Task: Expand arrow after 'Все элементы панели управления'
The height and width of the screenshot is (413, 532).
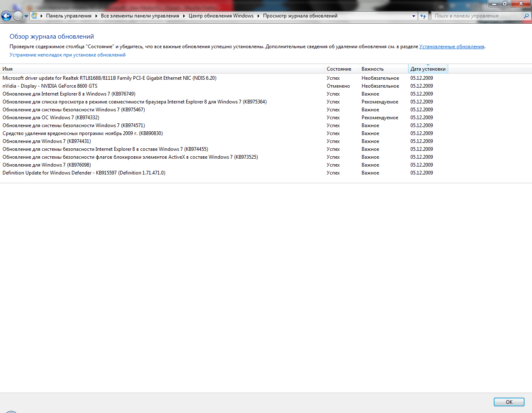Action: coord(184,16)
